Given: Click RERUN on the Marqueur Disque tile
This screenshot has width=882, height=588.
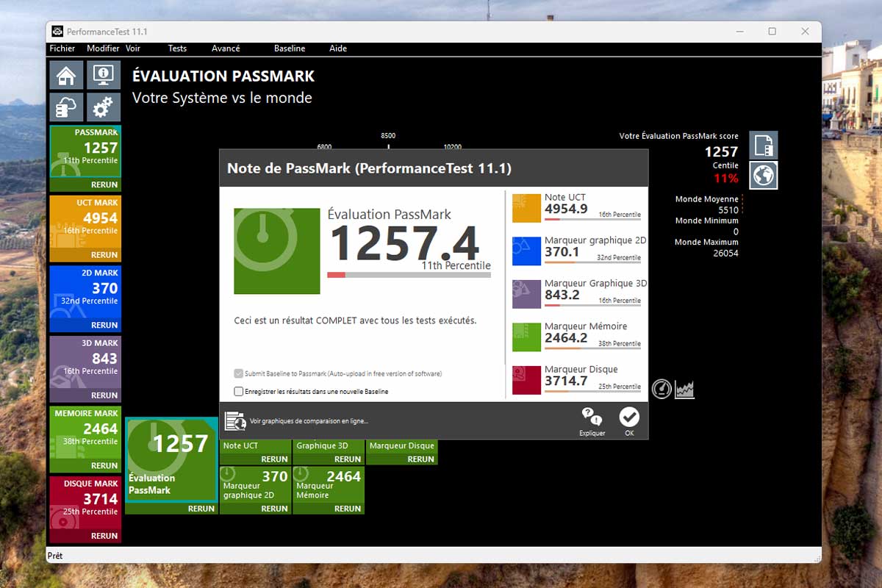Looking at the screenshot, I should 420,459.
